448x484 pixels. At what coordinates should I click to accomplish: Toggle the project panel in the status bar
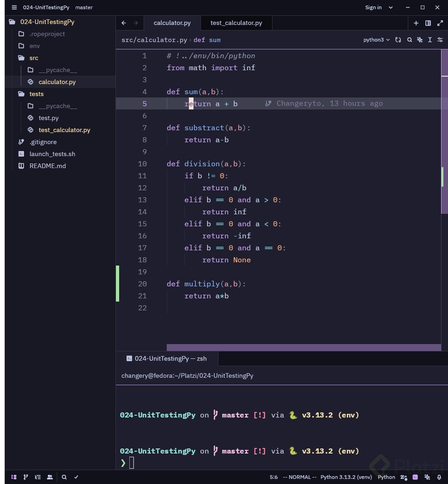click(14, 477)
